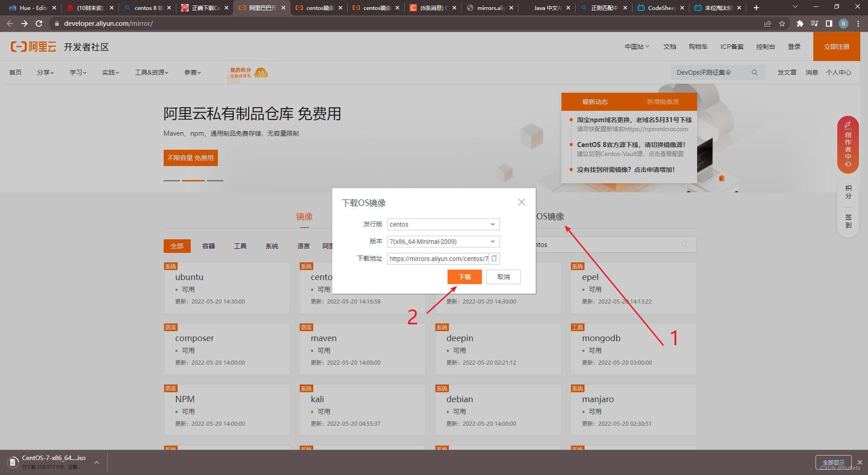Open the 淘宝npm域名更换 announcement
The image size is (868, 475).
pyautogui.click(x=634, y=120)
